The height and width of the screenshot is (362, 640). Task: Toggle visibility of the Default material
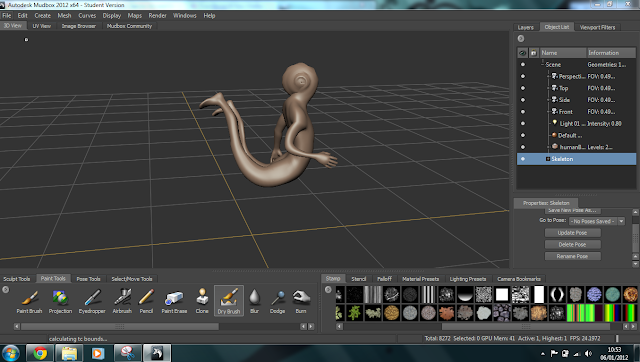tap(523, 135)
